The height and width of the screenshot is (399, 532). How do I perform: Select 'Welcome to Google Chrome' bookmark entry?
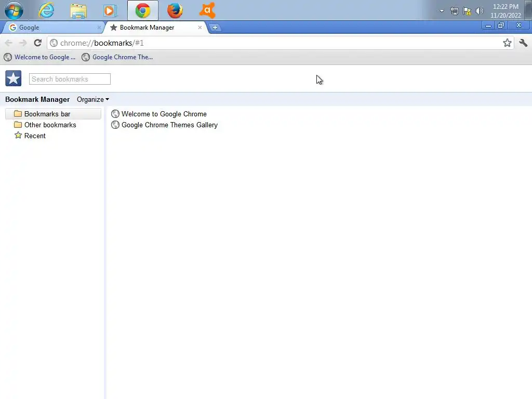159,114
